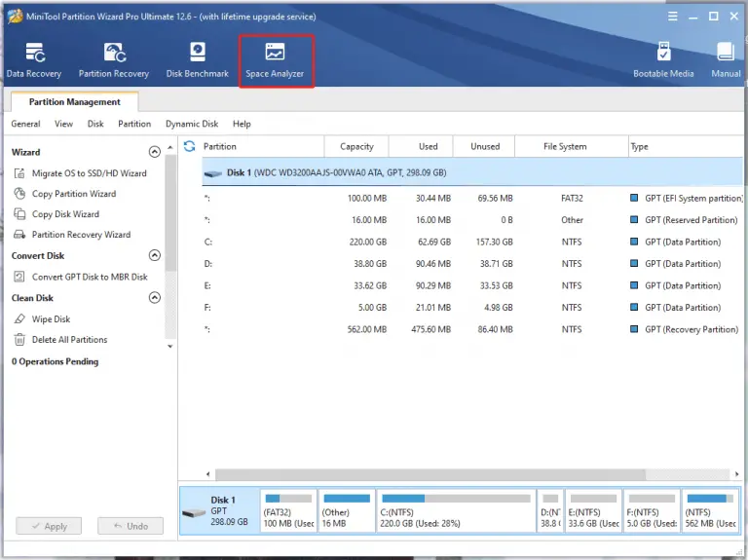Click the Apply button
Viewport: 748px width, 560px height.
(x=49, y=526)
